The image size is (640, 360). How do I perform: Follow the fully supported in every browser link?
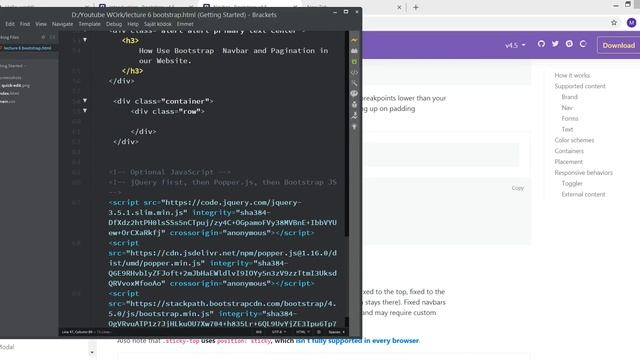tap(357, 340)
